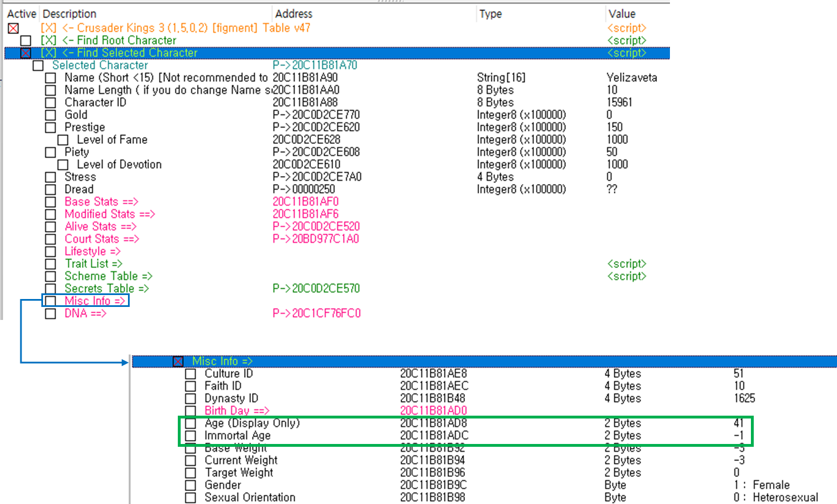Check the Stress entry checkbox
The width and height of the screenshot is (837, 504).
coord(50,178)
